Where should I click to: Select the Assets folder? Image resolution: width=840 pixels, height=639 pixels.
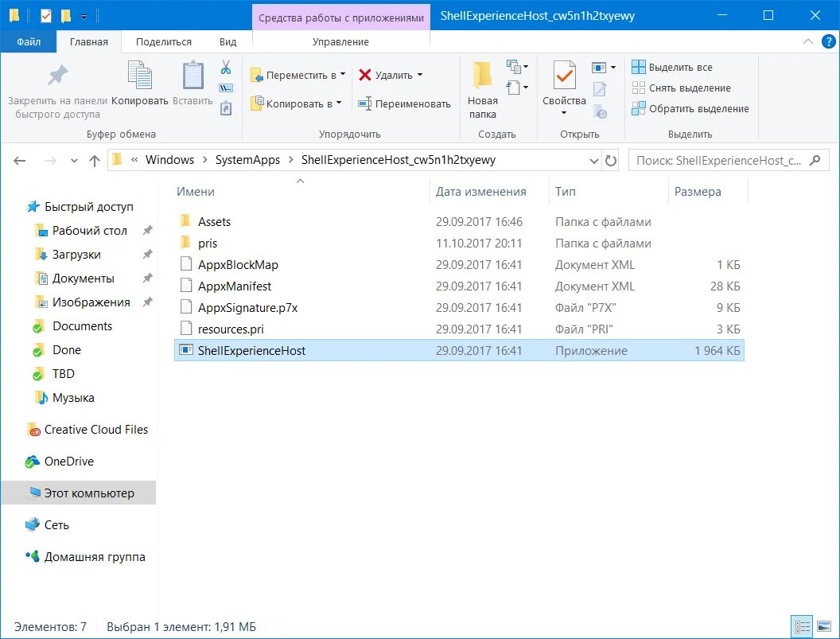459,221
